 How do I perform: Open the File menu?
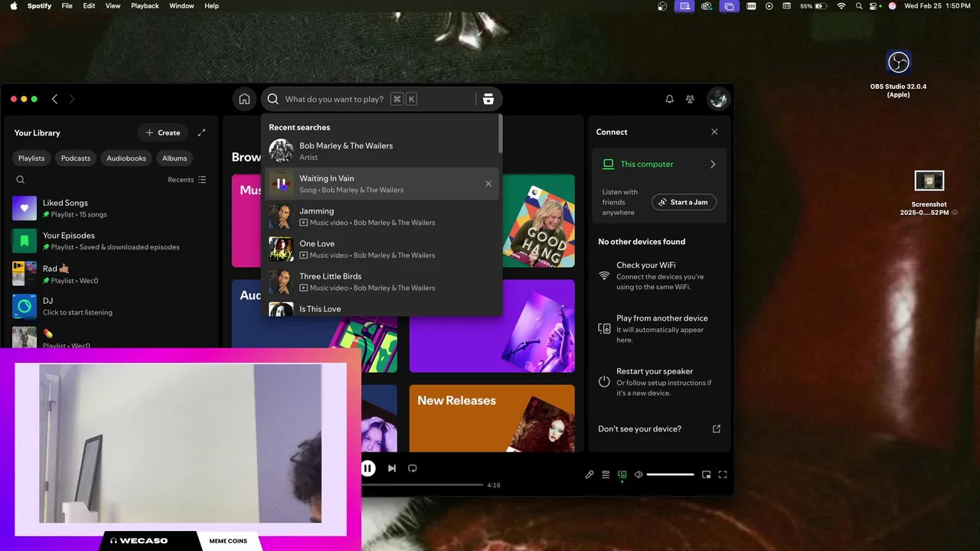67,5
